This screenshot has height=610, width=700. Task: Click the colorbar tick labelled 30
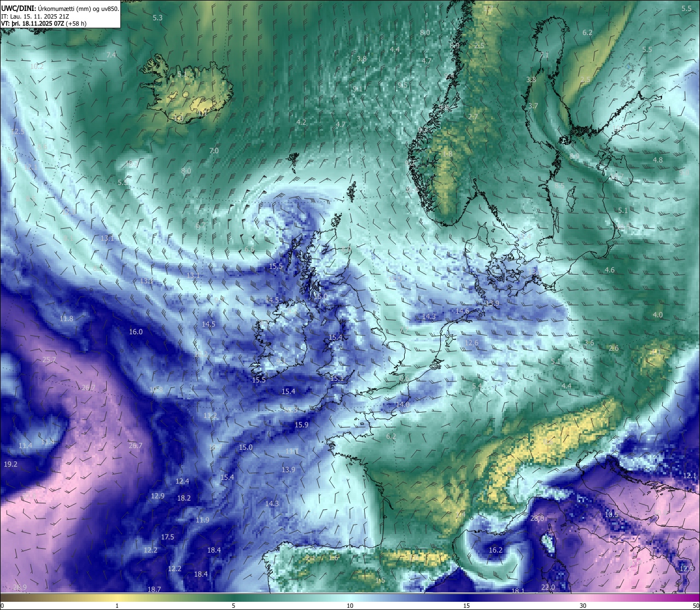click(x=583, y=605)
